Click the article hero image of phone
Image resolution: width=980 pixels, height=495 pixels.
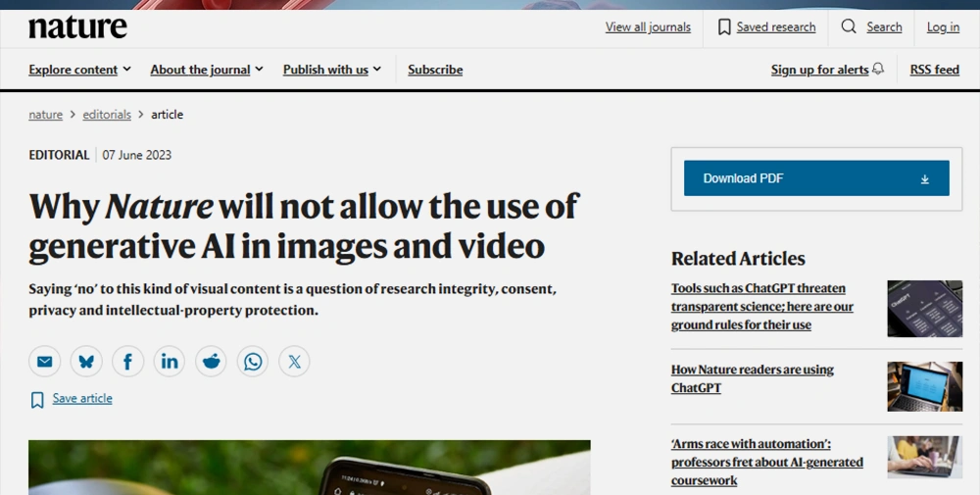point(310,468)
